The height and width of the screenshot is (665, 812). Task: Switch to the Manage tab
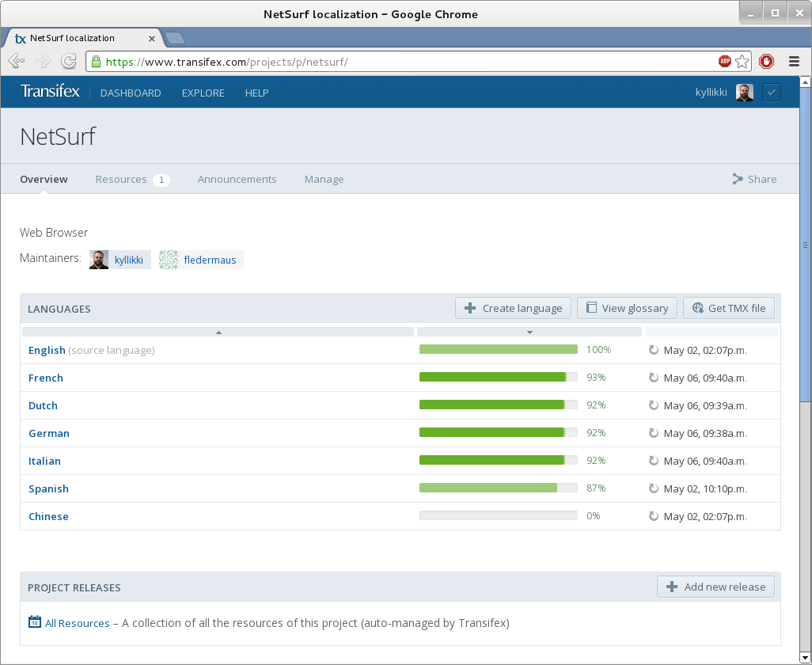coord(324,180)
